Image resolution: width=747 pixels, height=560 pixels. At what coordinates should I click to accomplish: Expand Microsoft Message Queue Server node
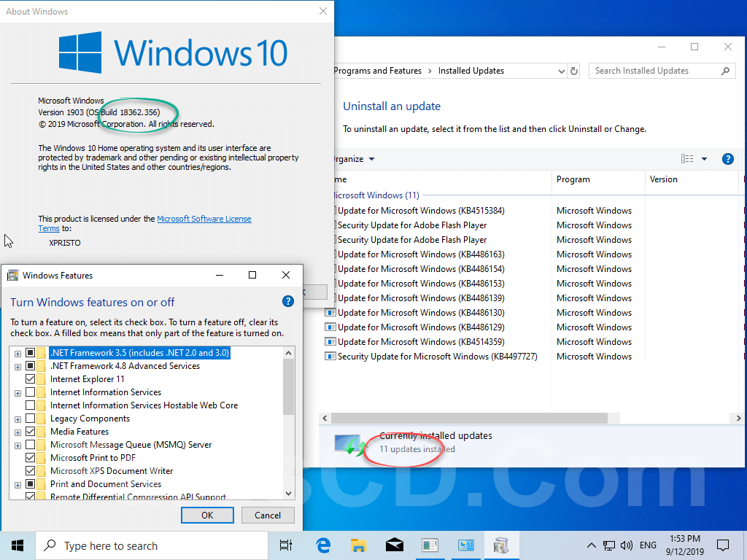[x=18, y=446]
